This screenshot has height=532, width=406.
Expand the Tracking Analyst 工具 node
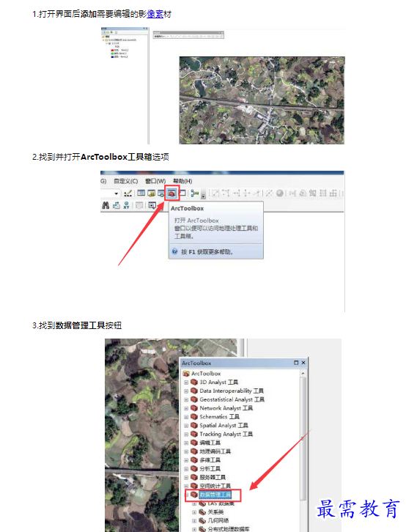[x=186, y=435]
